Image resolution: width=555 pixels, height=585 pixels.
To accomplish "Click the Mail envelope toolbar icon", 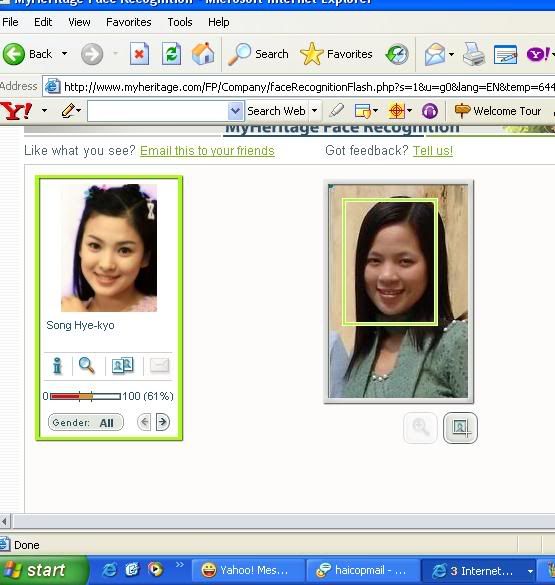I will coord(435,54).
